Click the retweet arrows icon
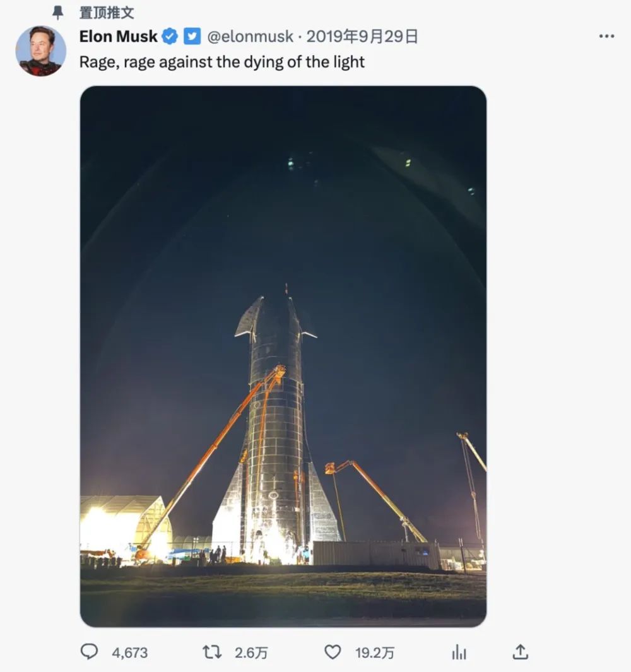The image size is (631, 672). pyautogui.click(x=212, y=652)
